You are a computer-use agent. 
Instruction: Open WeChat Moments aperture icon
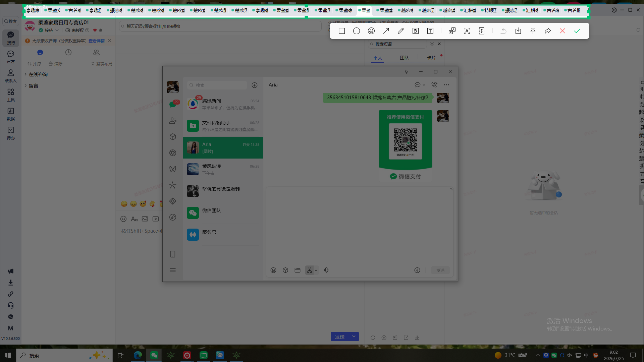pos(173,153)
